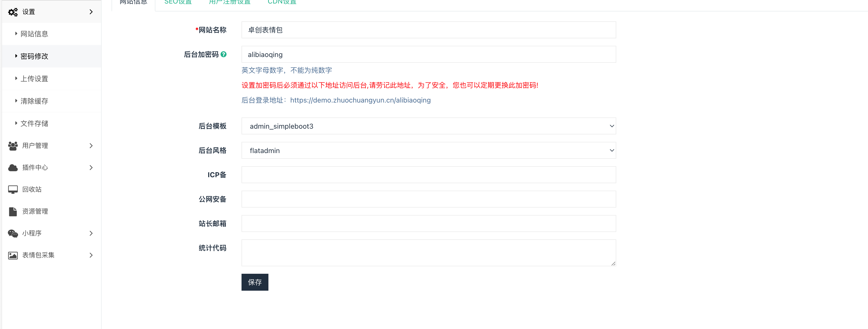Viewport: 868px width, 329px height.
Task: Expand the 小程序 chevron
Action: [x=91, y=233]
